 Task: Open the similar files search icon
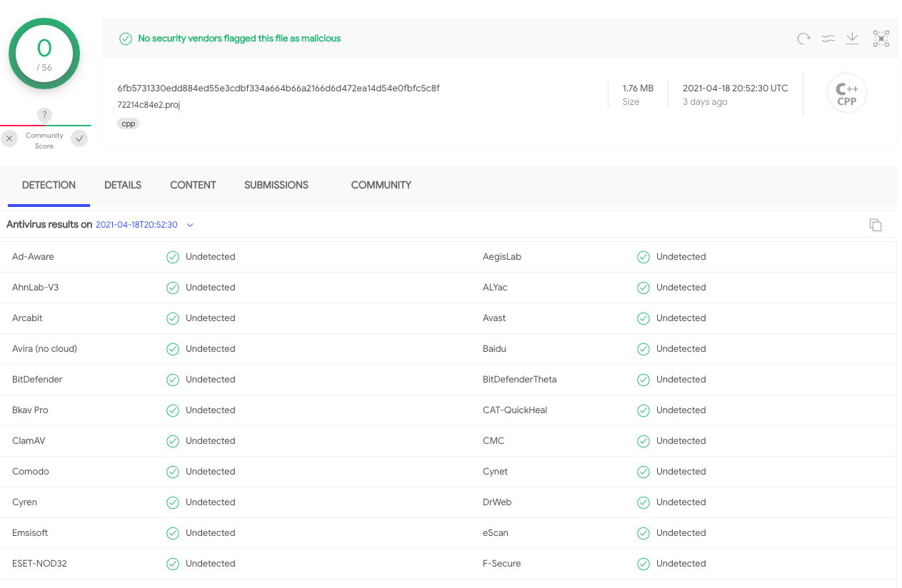[828, 39]
